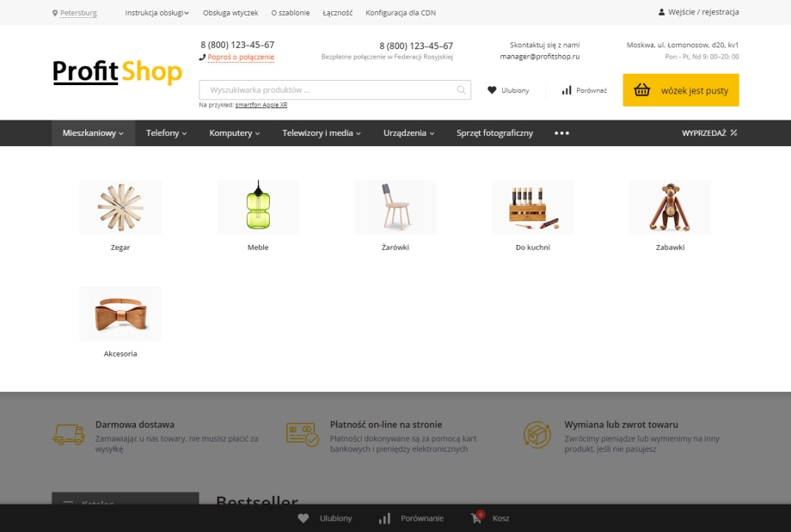The height and width of the screenshot is (532, 791).
Task: Open bottom bar Kosz cart icon
Action: [476, 517]
